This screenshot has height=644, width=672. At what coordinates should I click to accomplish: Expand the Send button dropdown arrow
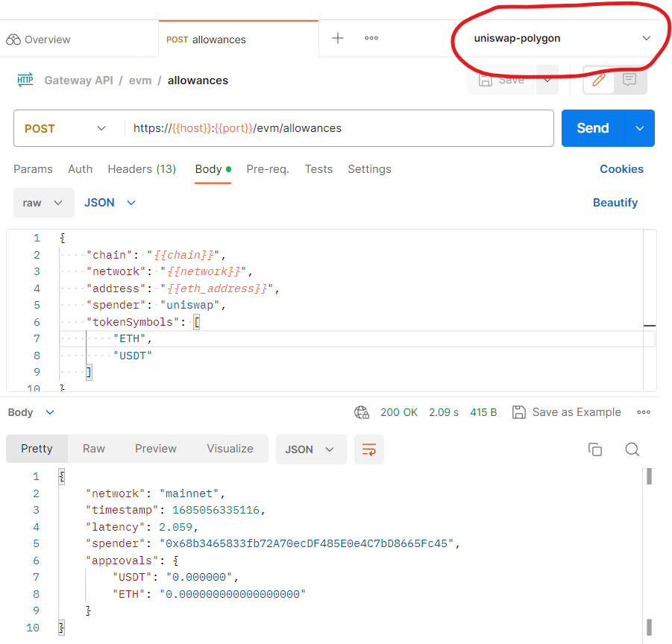pos(639,127)
